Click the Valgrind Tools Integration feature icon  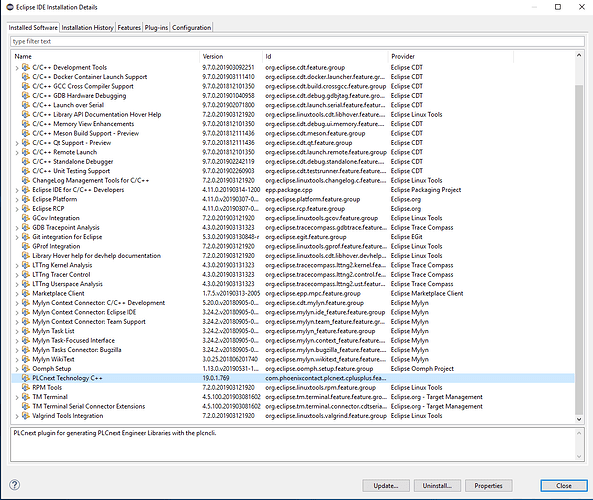(26, 416)
